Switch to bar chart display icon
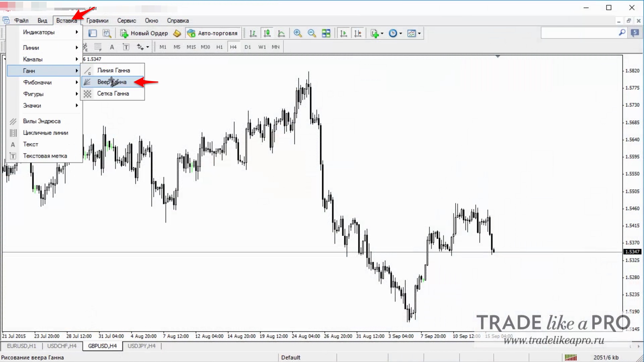The height and width of the screenshot is (362, 644). pyautogui.click(x=253, y=33)
